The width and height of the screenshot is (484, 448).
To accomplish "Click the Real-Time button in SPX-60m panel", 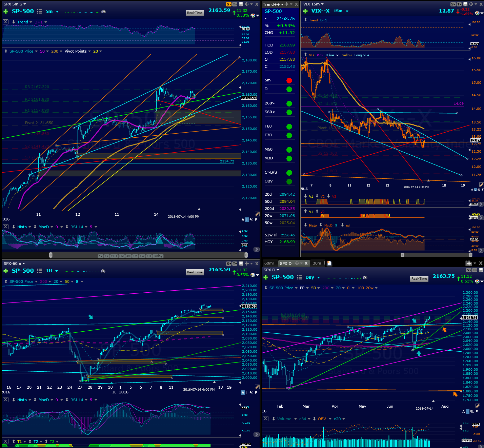I will 195,272.
